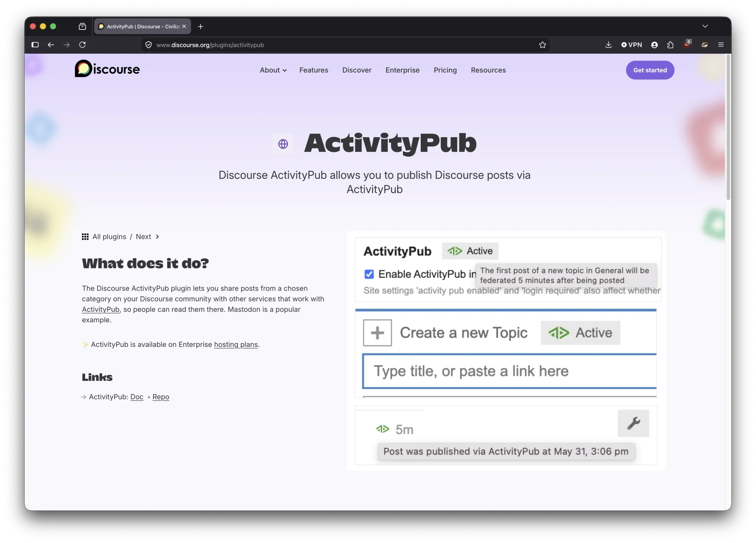Click the 'Create a new Topic' text

coord(463,333)
